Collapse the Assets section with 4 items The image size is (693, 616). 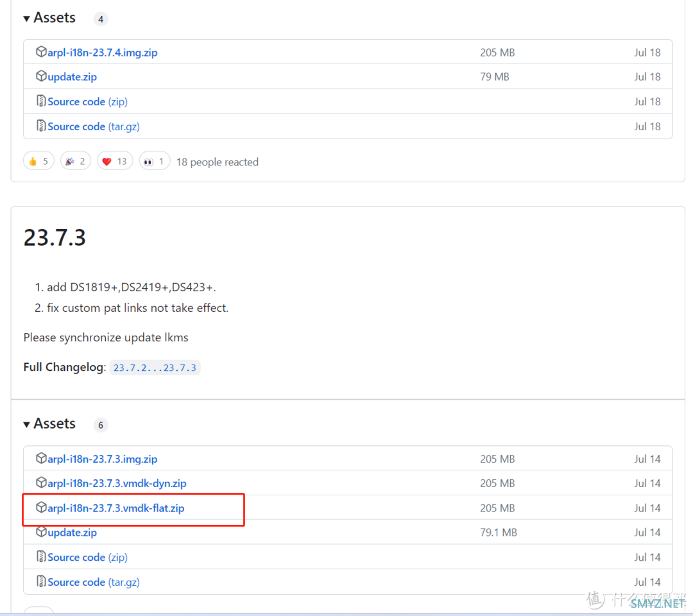point(49,18)
